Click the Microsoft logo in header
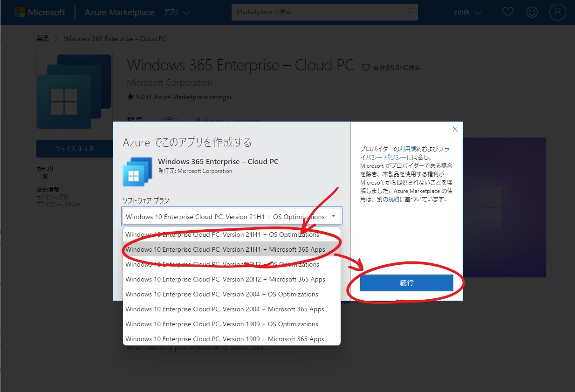 (x=40, y=13)
